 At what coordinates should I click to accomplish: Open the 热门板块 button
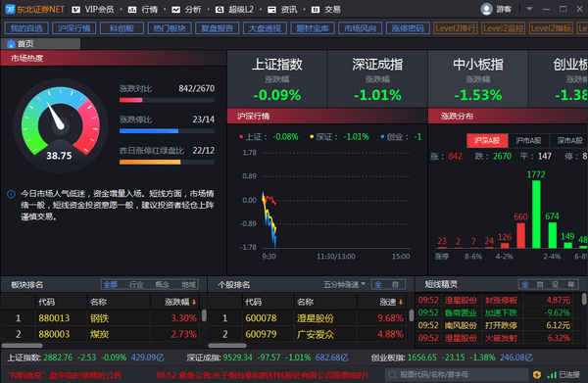pyautogui.click(x=170, y=28)
